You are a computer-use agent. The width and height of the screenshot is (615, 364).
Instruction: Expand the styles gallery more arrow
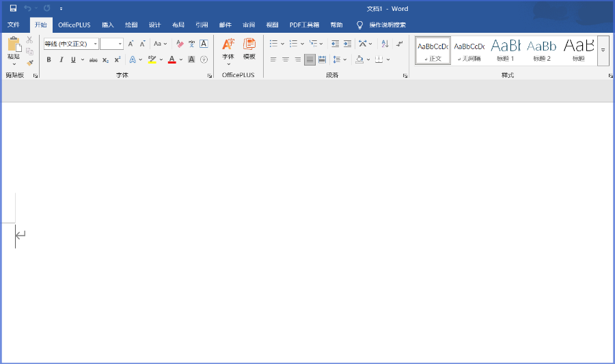pyautogui.click(x=603, y=51)
